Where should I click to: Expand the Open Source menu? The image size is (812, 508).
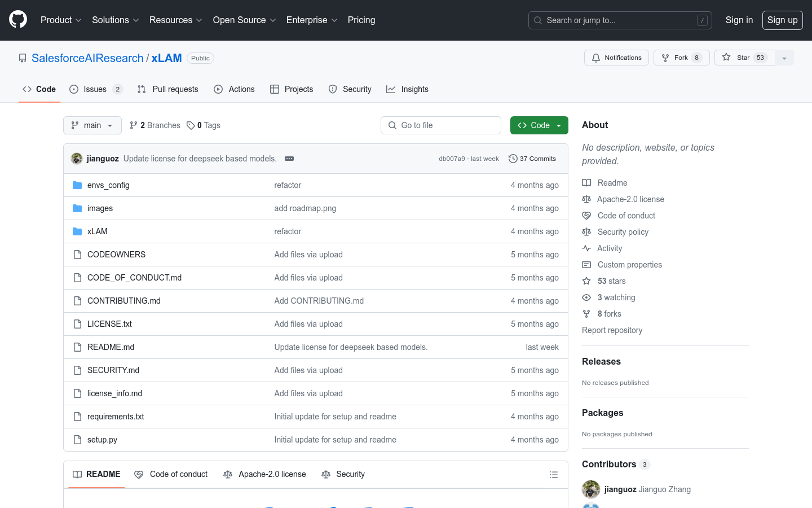[244, 20]
